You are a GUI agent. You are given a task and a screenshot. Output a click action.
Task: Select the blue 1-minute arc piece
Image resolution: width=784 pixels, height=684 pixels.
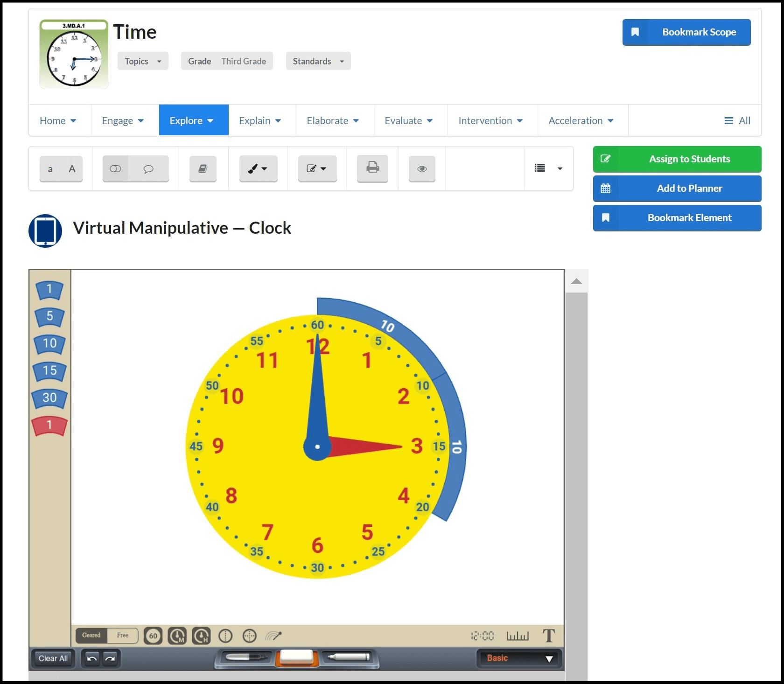(x=49, y=290)
